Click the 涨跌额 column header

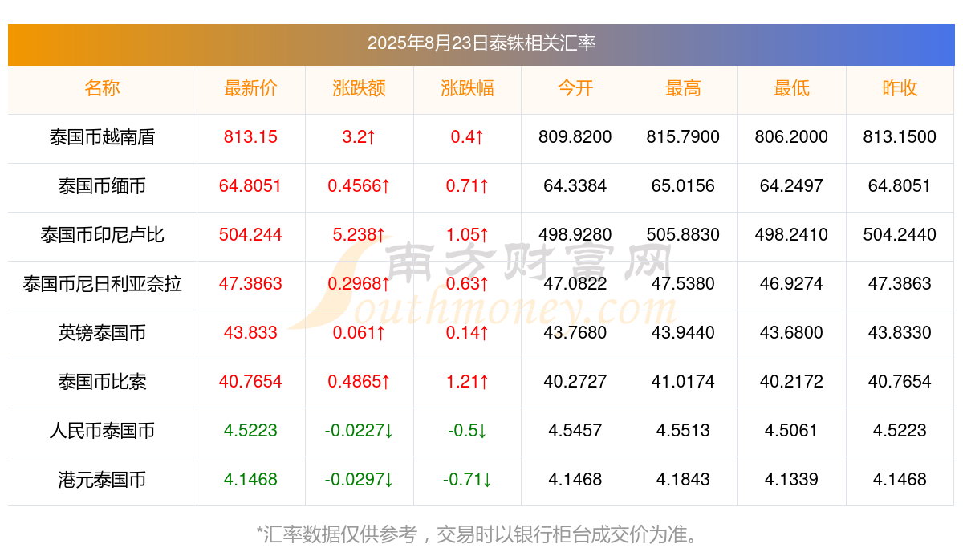[359, 88]
